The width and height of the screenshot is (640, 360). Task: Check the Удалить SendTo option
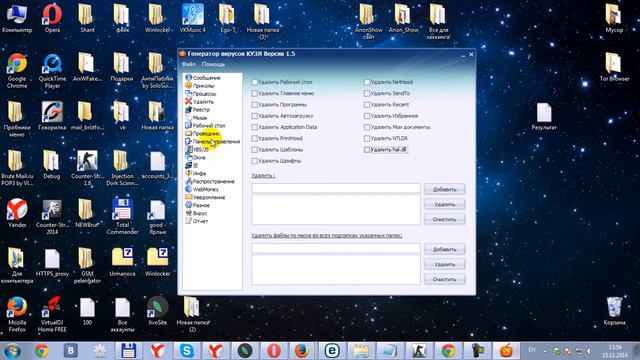point(367,93)
